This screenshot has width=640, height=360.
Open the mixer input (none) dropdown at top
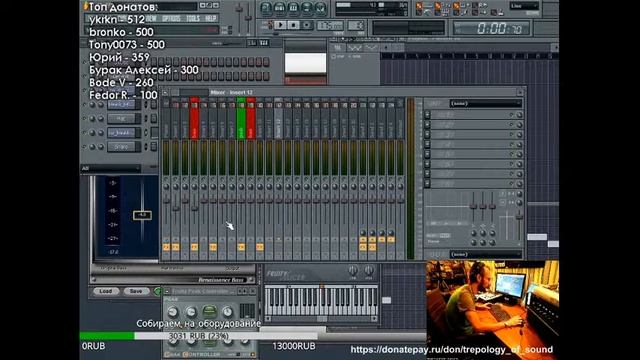pyautogui.click(x=485, y=104)
